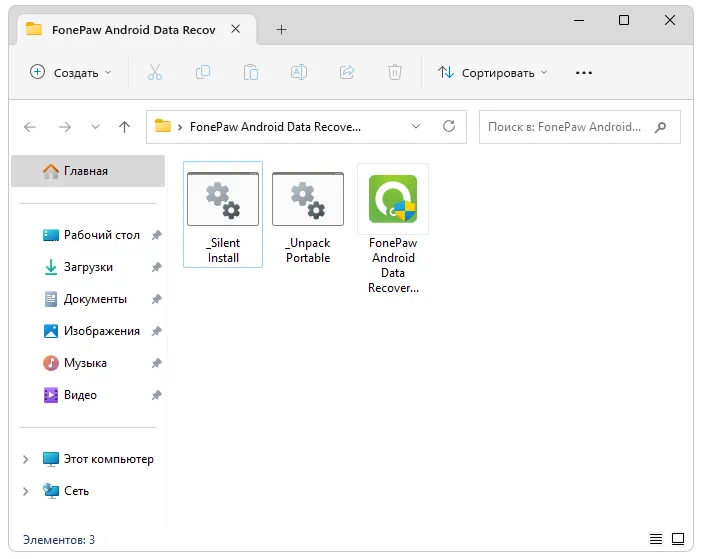This screenshot has height=559, width=702.
Task: Minimize the Explorer window
Action: tap(579, 20)
